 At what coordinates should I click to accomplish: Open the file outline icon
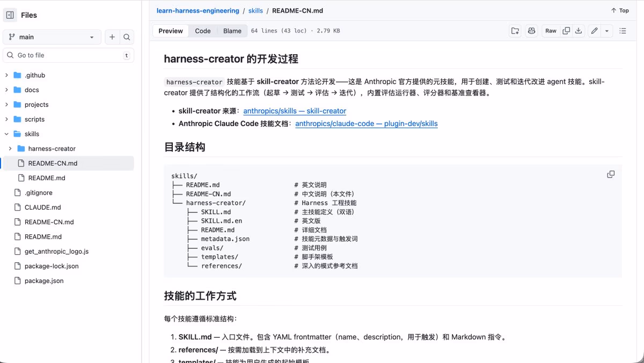coord(623,31)
